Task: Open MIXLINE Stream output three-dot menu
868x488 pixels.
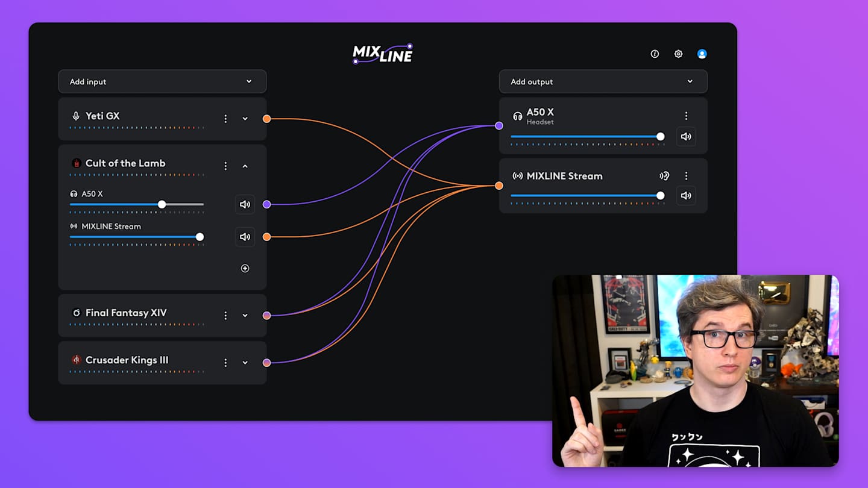Action: [686, 176]
